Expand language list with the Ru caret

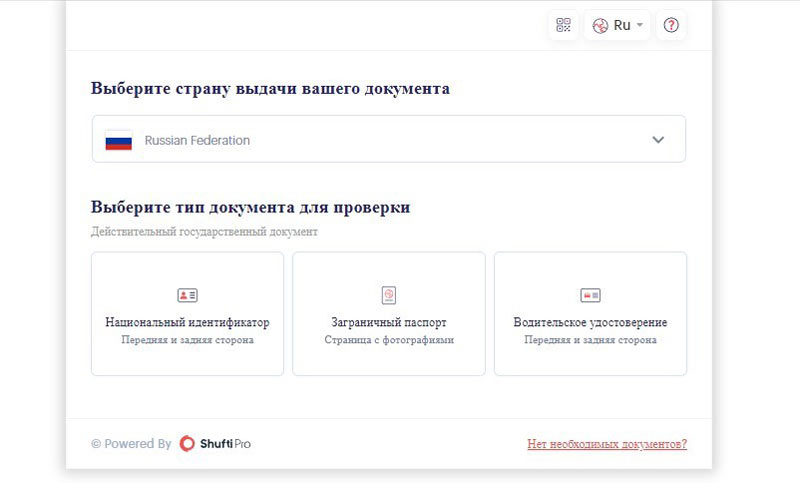pos(640,25)
